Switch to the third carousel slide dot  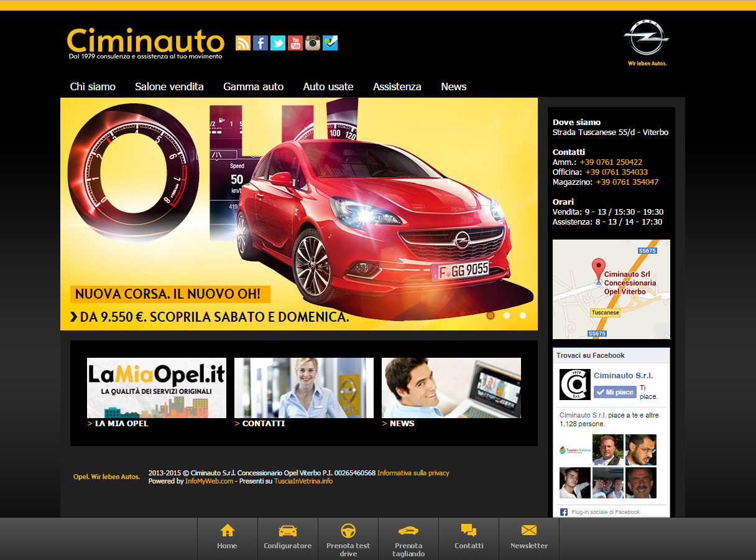(523, 315)
